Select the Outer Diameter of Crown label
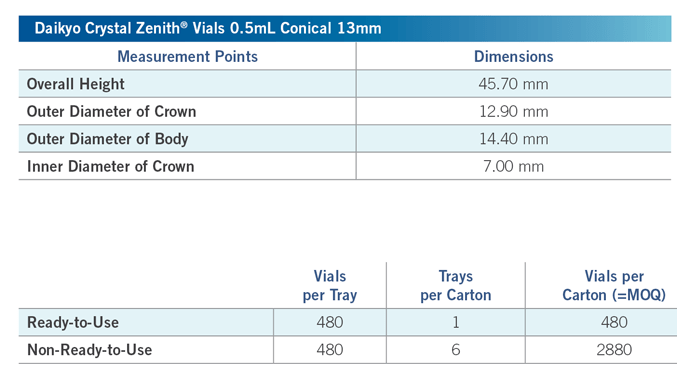Viewport: 677px width, 367px height. point(111,111)
